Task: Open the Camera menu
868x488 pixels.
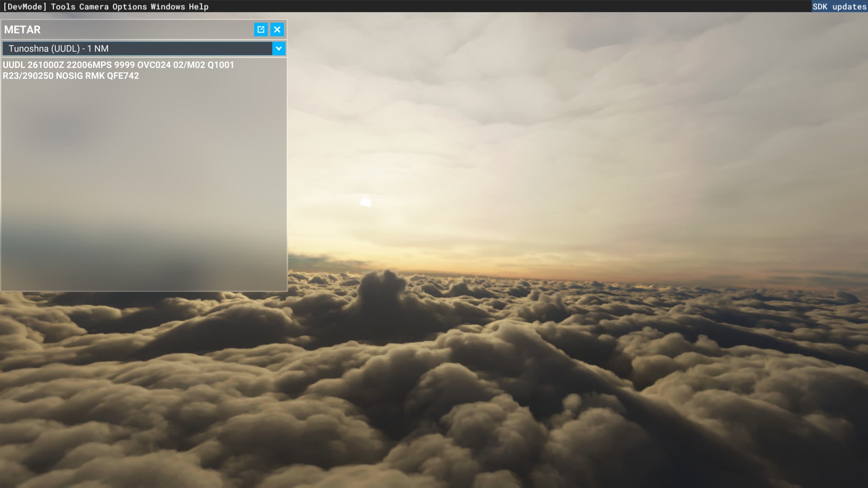Action: [94, 6]
